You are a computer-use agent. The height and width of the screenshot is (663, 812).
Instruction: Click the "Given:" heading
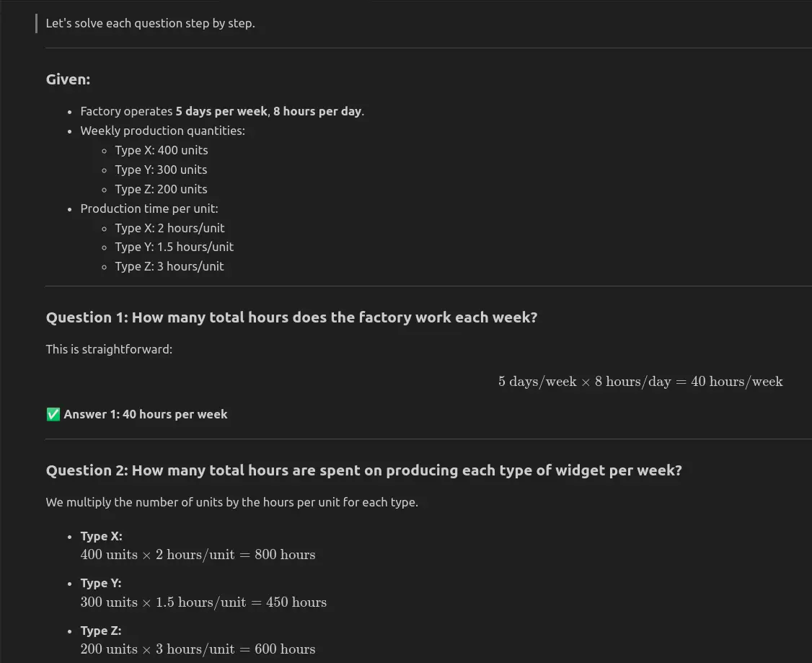pos(68,79)
